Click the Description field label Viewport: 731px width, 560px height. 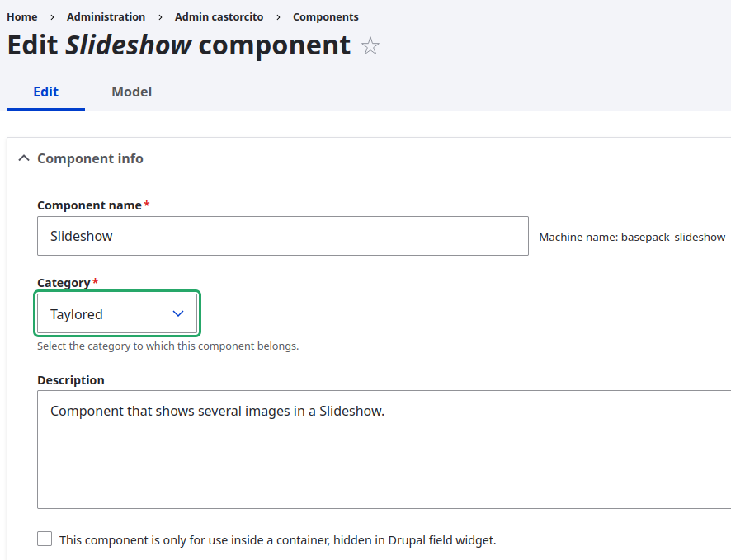71,380
